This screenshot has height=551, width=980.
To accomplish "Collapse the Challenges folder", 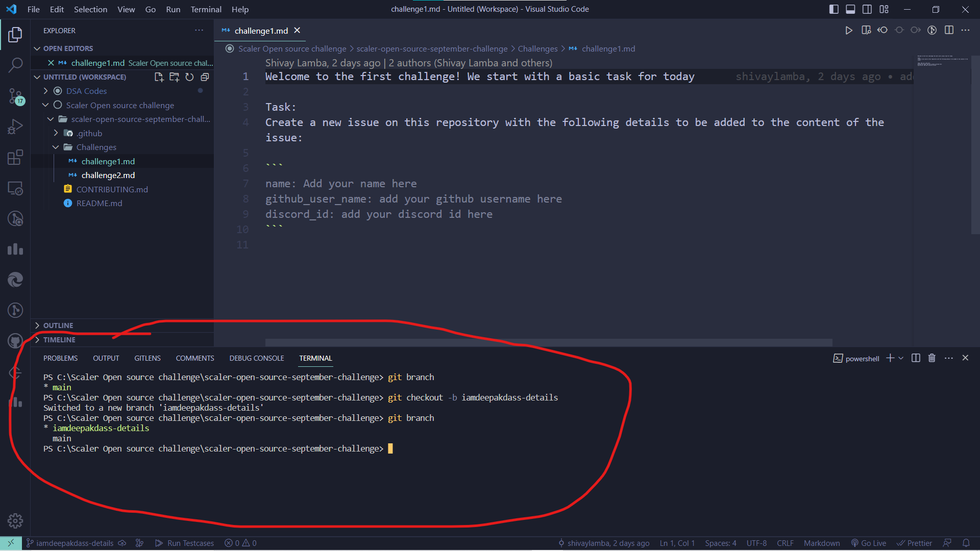I will coord(56,147).
